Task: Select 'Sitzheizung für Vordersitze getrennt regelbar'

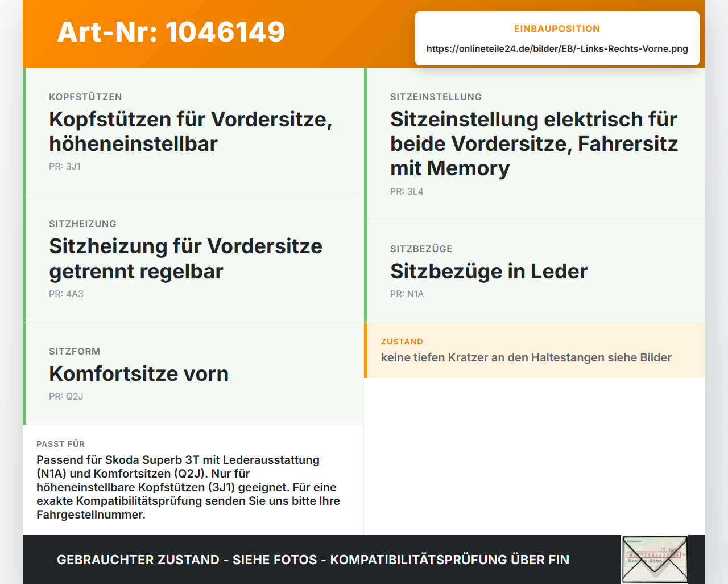Action: (x=185, y=258)
